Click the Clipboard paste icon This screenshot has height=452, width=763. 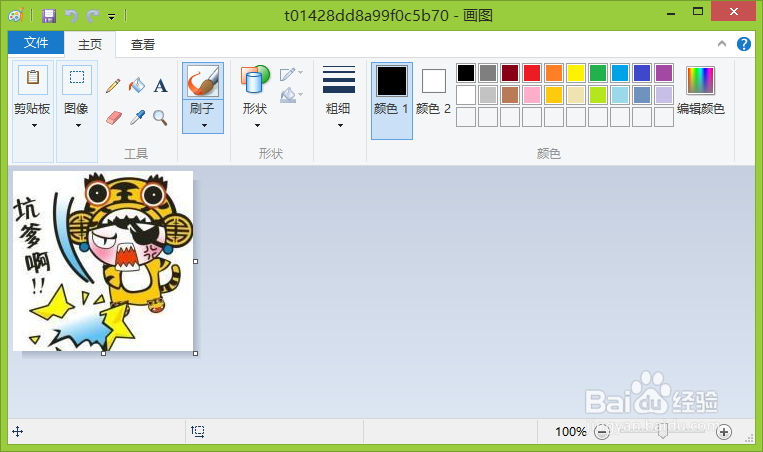click(x=33, y=79)
